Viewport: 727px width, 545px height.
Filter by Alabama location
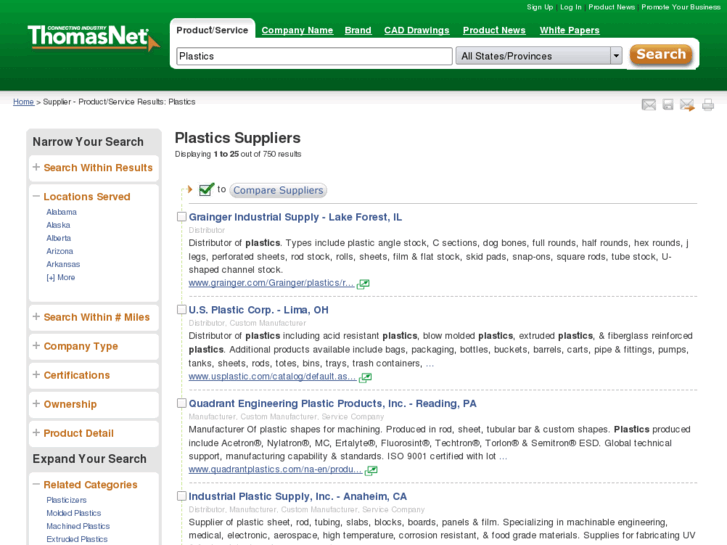(62, 212)
